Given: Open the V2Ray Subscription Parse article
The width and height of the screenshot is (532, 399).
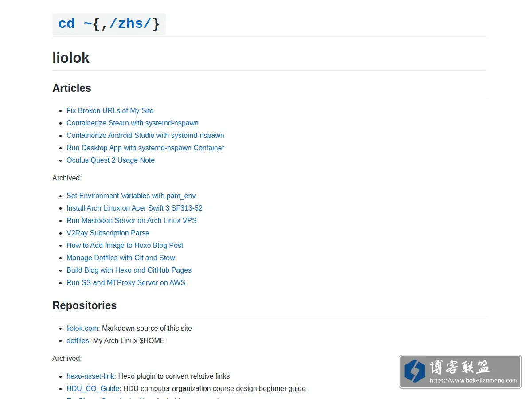Looking at the screenshot, I should tap(108, 233).
